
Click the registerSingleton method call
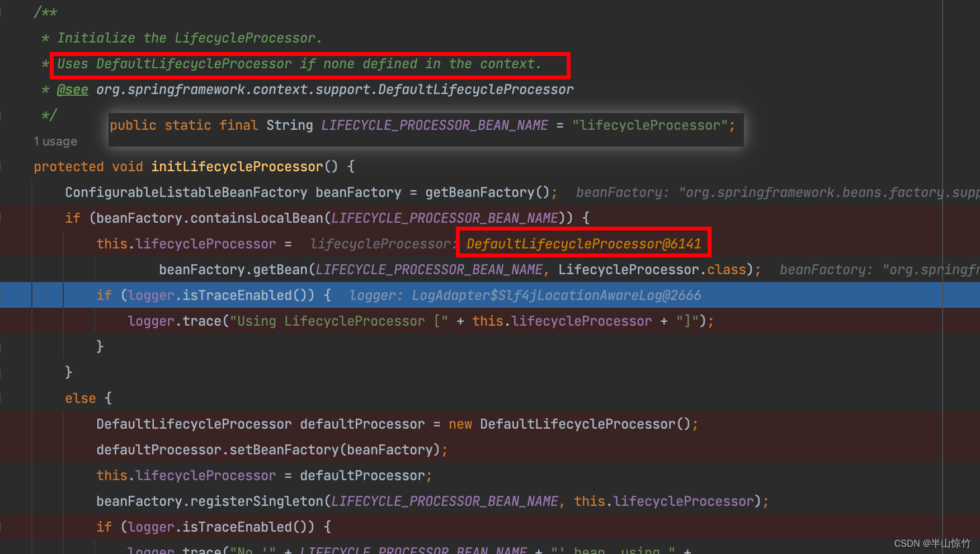click(x=257, y=501)
